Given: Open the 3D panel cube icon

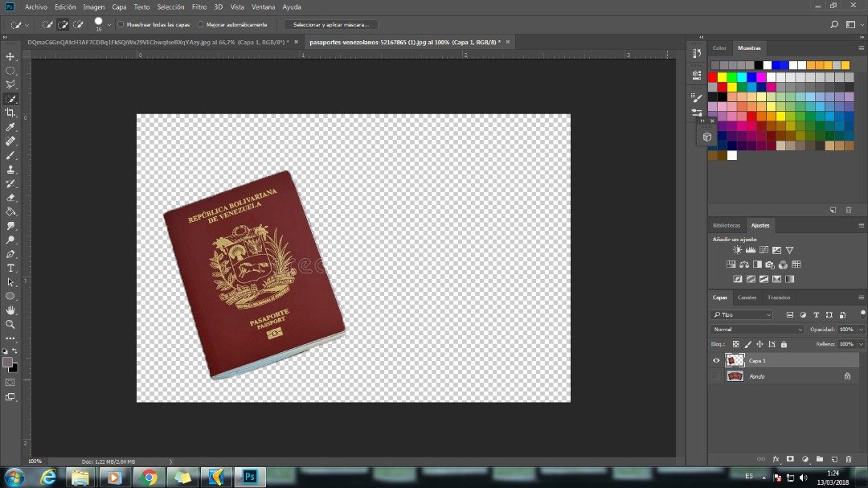Looking at the screenshot, I should click(707, 137).
